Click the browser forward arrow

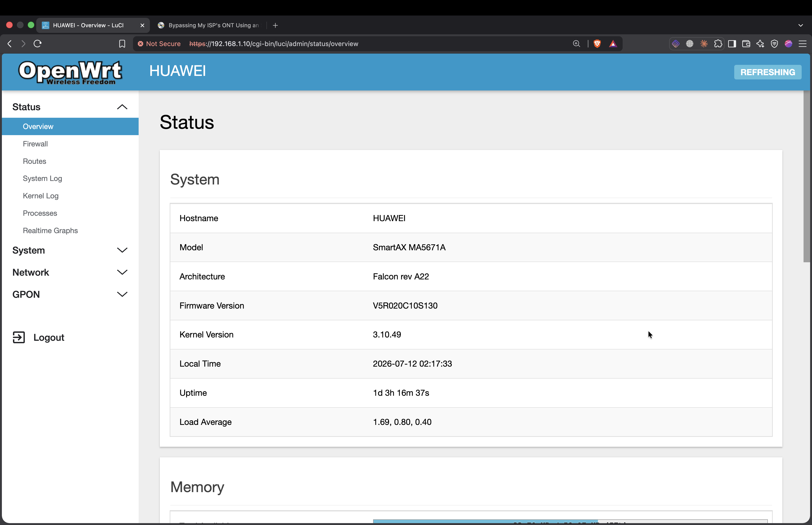[x=23, y=44]
